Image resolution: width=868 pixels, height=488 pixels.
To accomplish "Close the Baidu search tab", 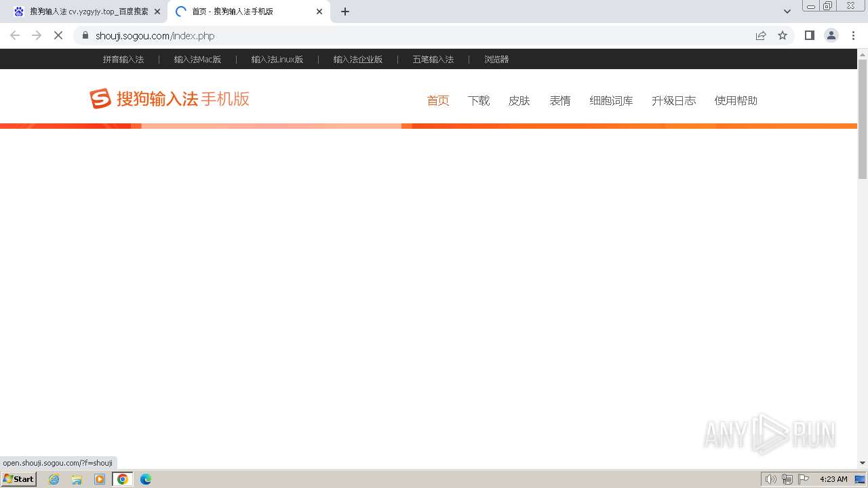I will pyautogui.click(x=157, y=12).
